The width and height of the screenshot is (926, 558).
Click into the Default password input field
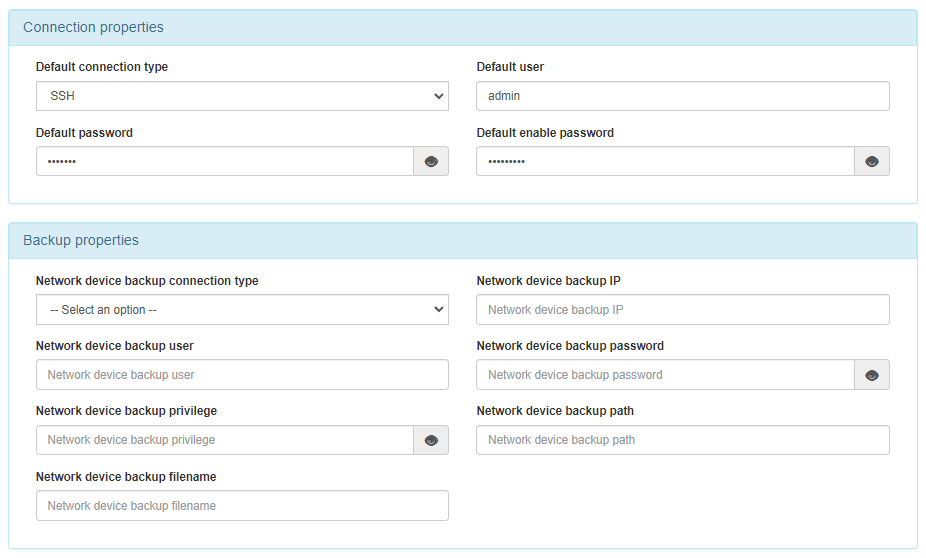point(225,161)
